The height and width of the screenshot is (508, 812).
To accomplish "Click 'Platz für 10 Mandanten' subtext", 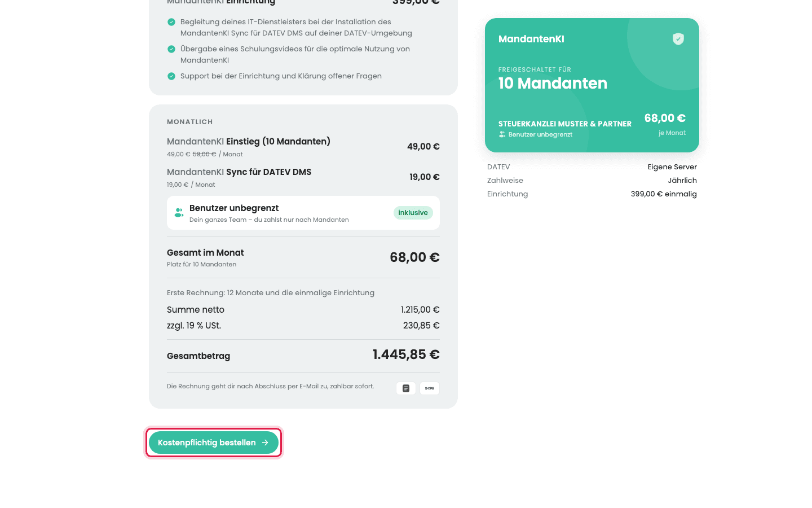I will (x=201, y=265).
